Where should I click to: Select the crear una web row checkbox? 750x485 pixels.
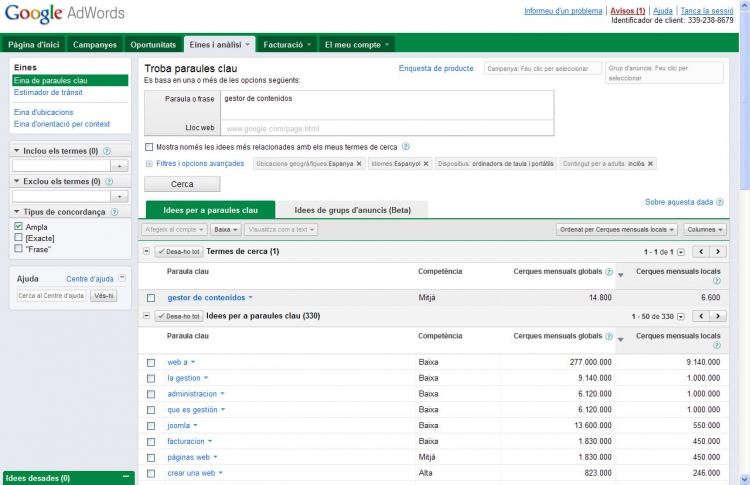point(151,474)
